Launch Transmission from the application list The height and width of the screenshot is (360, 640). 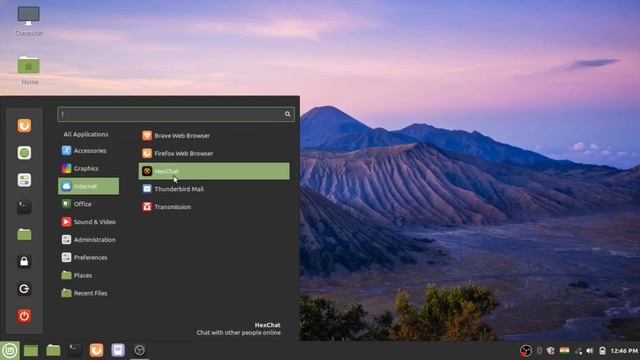(214, 207)
